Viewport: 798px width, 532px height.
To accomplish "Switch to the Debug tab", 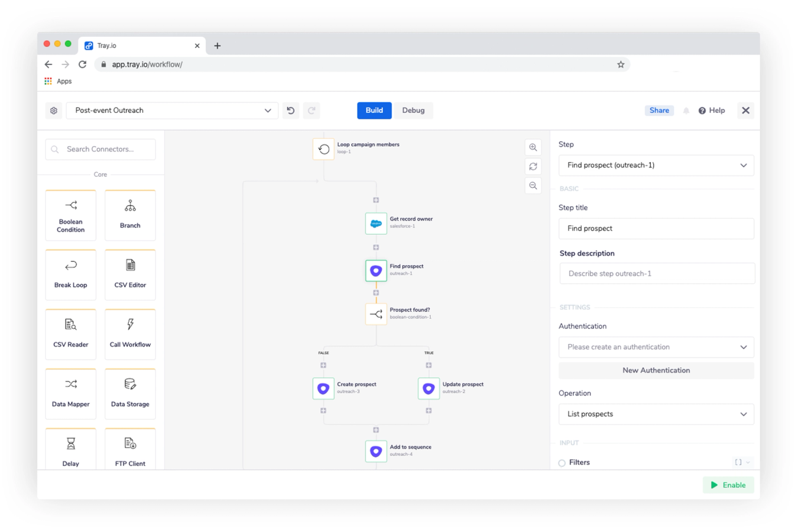I will pyautogui.click(x=413, y=111).
